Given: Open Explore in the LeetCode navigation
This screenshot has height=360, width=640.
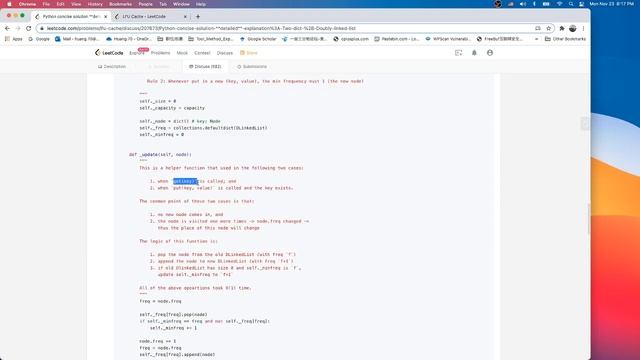Looking at the screenshot, I should tap(137, 53).
